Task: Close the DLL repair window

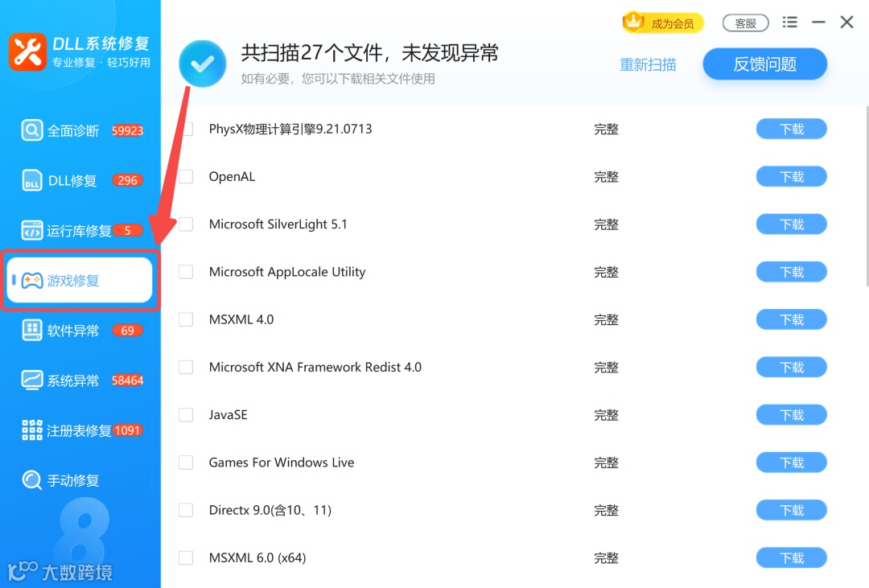Action: point(846,23)
